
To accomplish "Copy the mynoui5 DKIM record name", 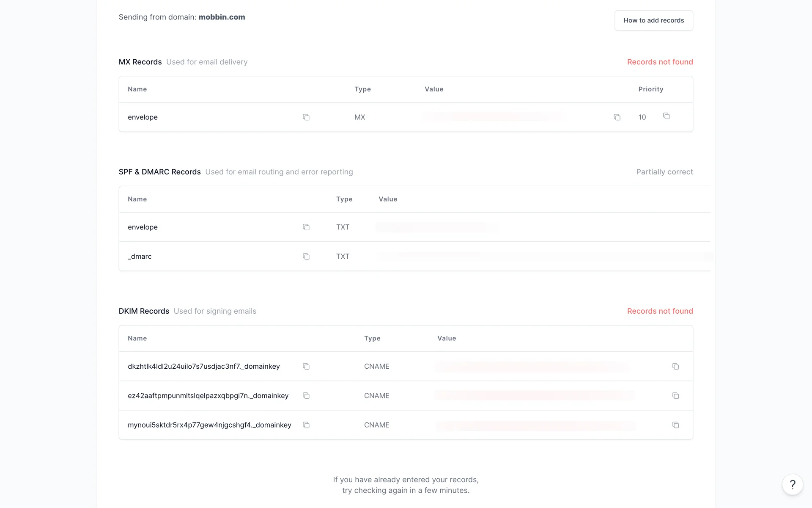I will (306, 425).
